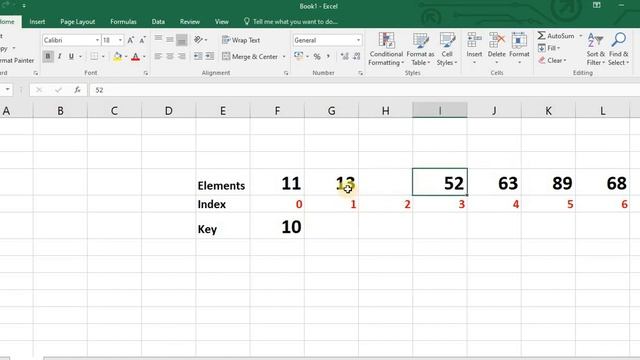Apply comma style number format
This screenshot has height=360, width=640.
pyautogui.click(x=328, y=56)
